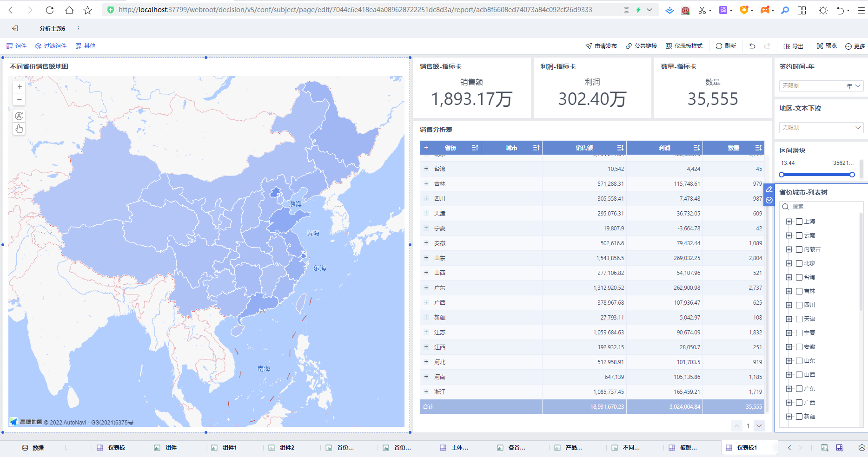Tick the 北京 checkbox
Screen dimensions: 868x457
pos(799,263)
